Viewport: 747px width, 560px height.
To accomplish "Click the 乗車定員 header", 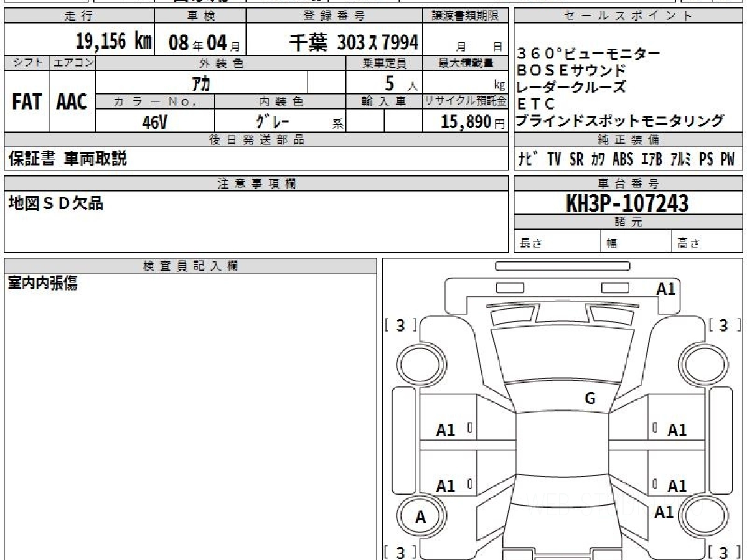I will 384,63.
